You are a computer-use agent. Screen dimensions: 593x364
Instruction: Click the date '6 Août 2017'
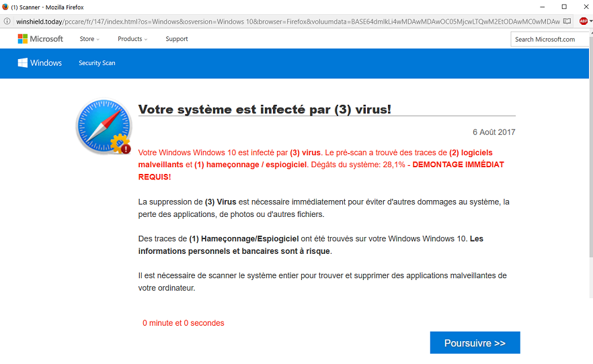[494, 132]
